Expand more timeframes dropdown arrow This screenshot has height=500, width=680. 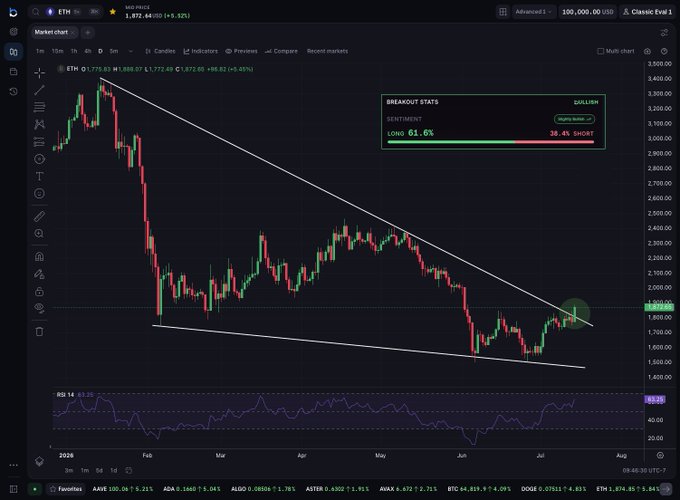(x=131, y=51)
